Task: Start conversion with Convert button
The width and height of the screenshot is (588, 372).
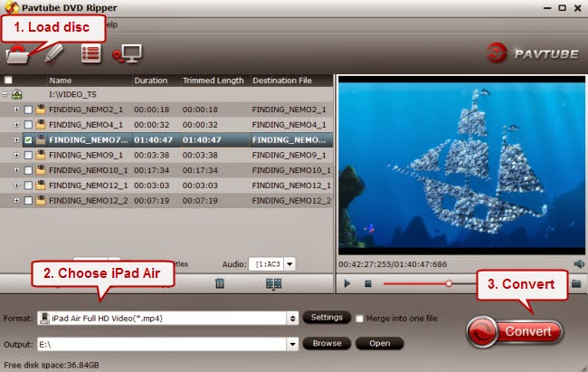Action: click(x=515, y=331)
